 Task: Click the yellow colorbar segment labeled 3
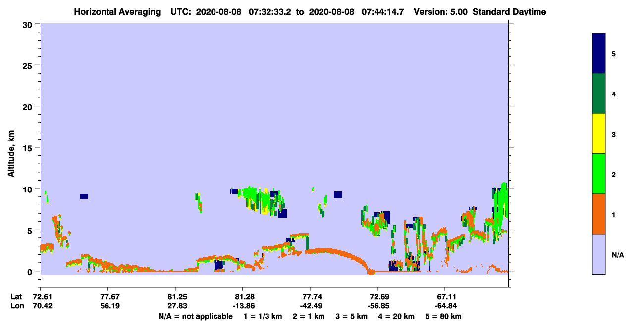tap(599, 134)
